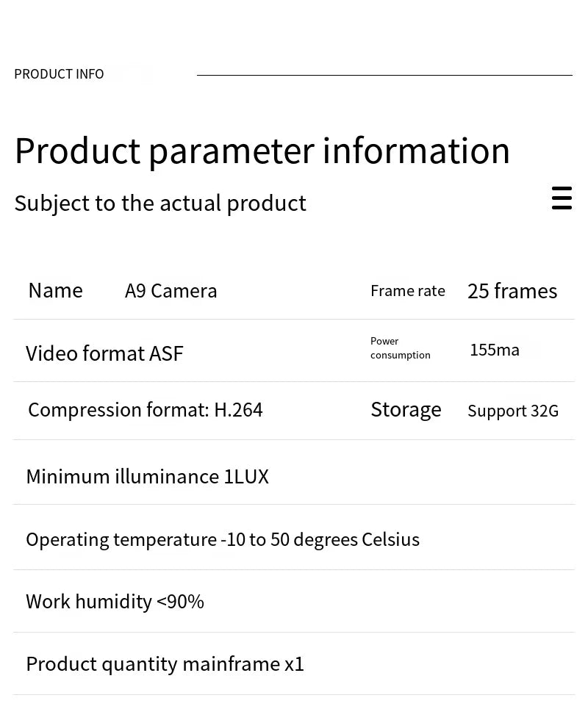Select the Operating temperature row text
Screen dimensions: 588x720
(x=223, y=539)
